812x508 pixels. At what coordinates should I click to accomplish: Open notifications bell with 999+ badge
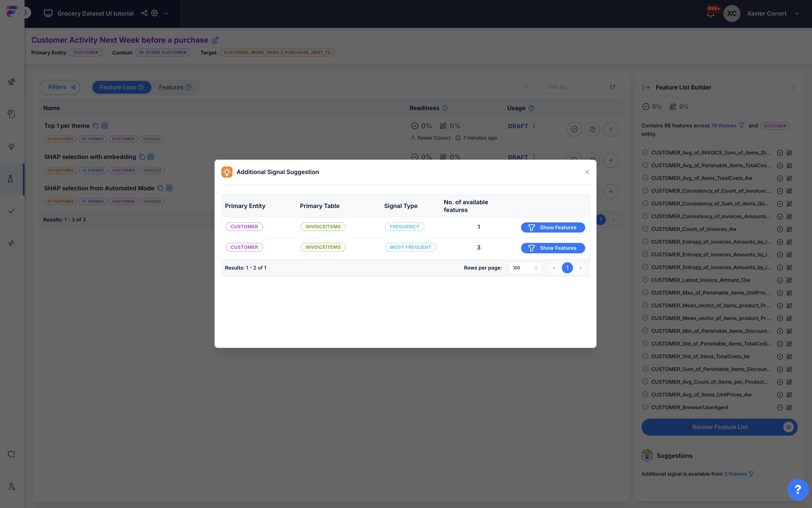(x=711, y=14)
